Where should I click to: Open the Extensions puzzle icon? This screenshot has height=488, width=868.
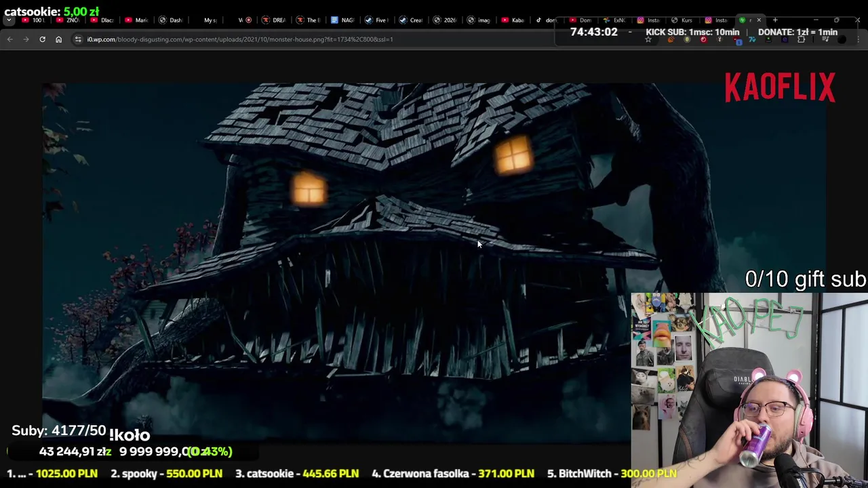802,39
